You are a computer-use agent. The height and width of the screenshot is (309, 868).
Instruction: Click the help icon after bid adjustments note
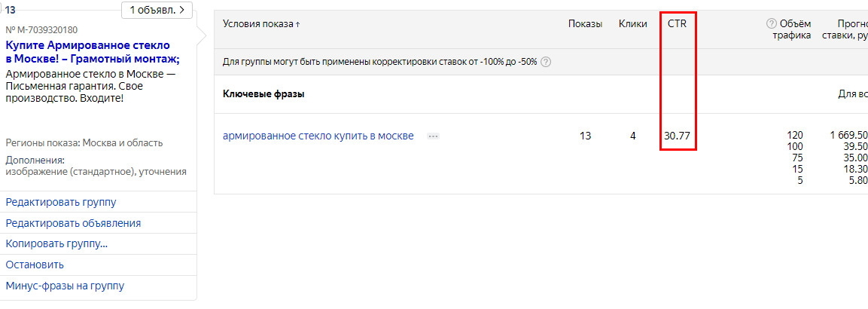point(545,62)
